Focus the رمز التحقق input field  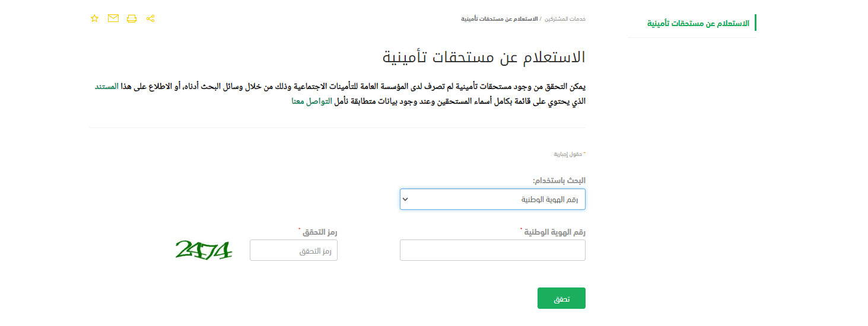coord(294,250)
